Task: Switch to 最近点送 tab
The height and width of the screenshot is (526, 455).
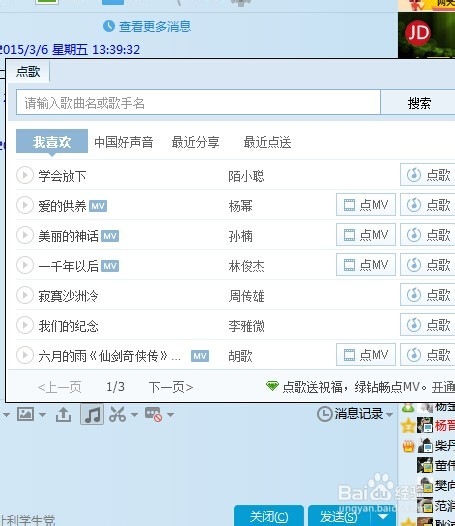Action: tap(267, 142)
